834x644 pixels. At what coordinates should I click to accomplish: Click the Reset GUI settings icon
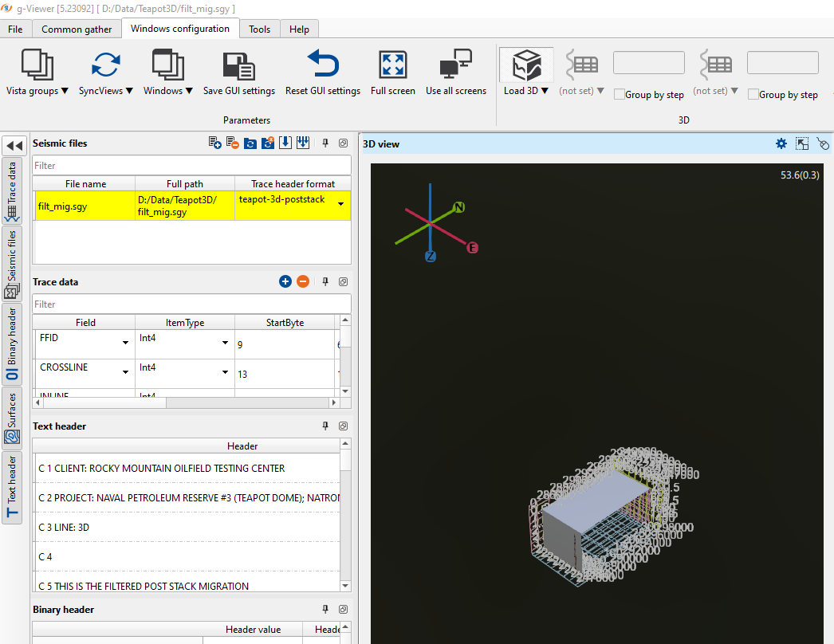322,65
